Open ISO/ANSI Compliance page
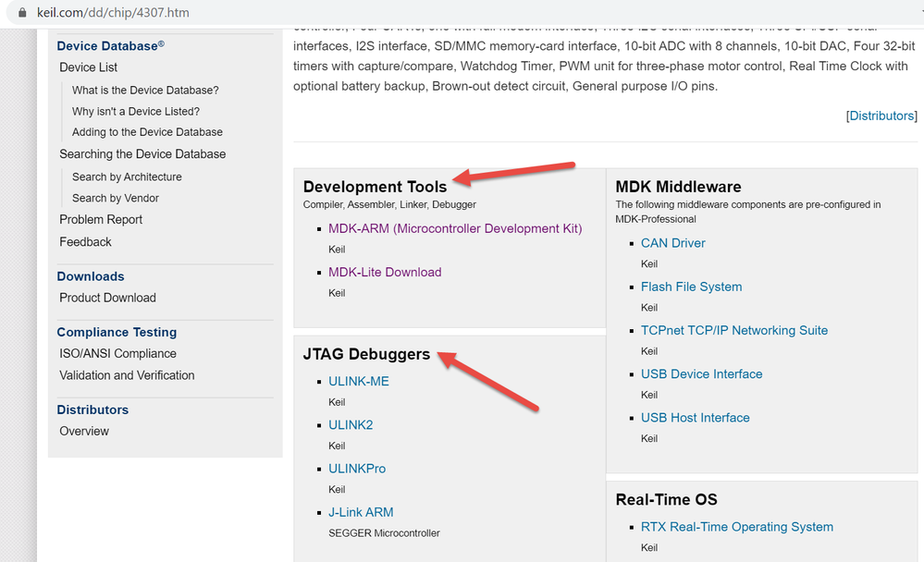The image size is (924, 562). [x=117, y=353]
